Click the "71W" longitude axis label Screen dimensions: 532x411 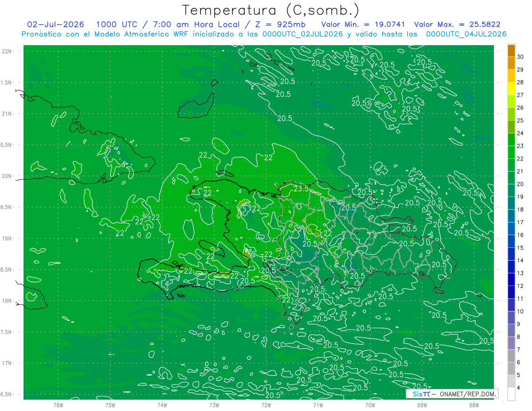tap(318, 405)
